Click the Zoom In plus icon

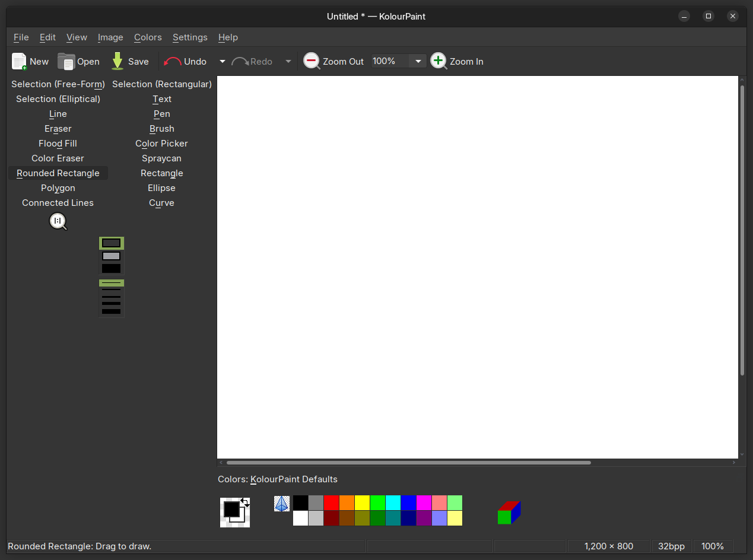[439, 61]
